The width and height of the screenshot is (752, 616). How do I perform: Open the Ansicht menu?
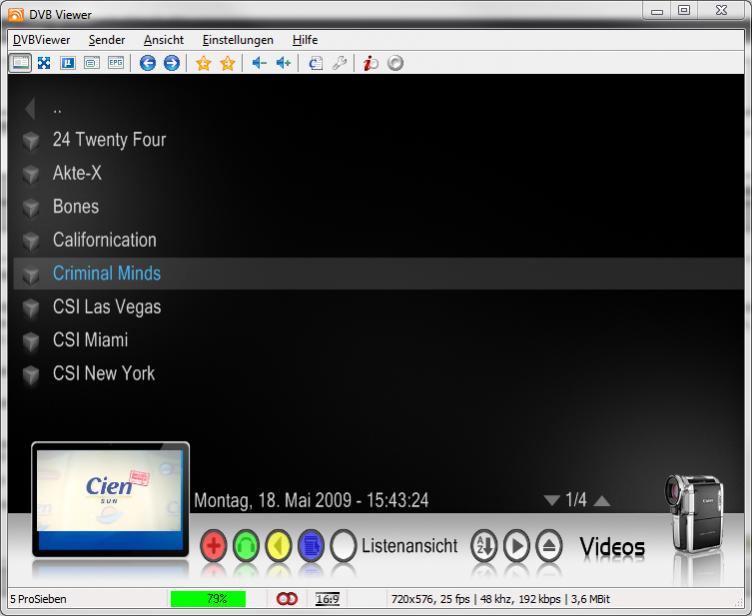click(164, 40)
